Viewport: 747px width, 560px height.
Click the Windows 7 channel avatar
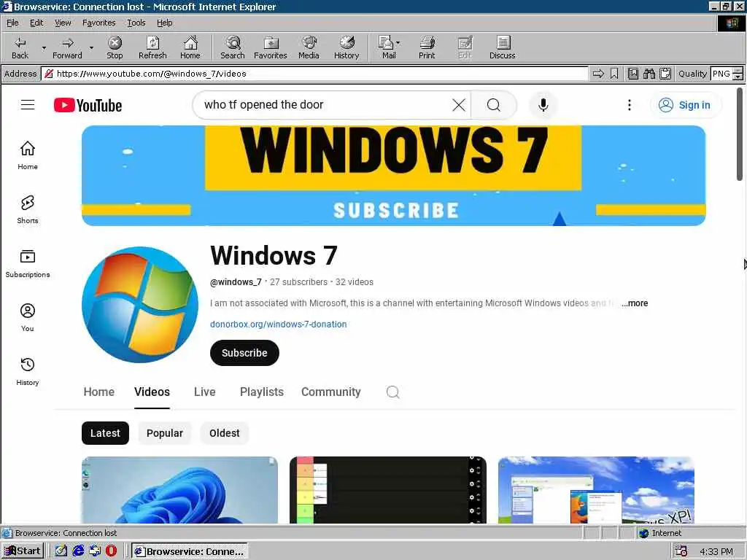pos(140,305)
